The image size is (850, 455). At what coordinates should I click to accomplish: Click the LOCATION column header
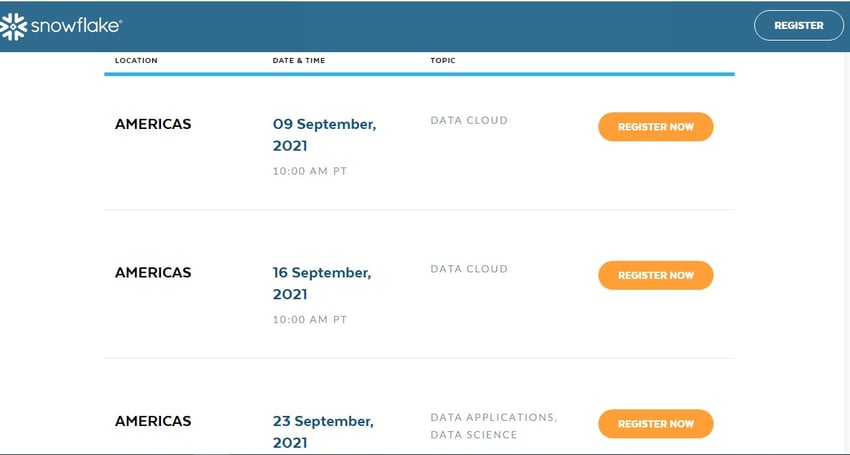pos(136,60)
